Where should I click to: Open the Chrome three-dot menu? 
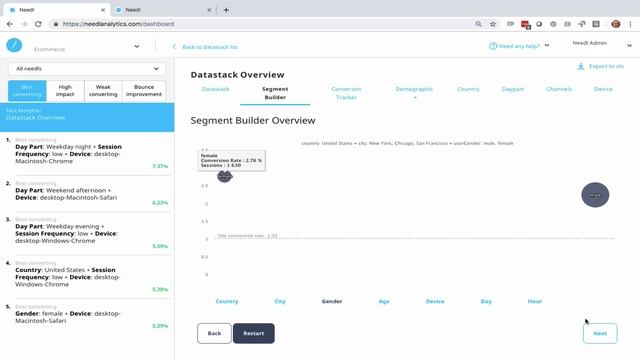[x=630, y=24]
